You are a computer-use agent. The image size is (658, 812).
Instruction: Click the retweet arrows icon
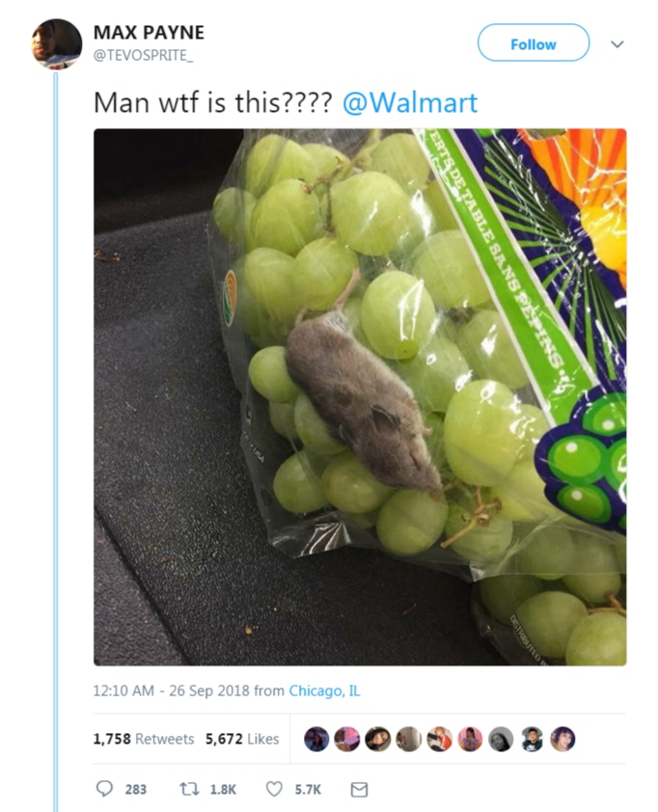point(187,789)
